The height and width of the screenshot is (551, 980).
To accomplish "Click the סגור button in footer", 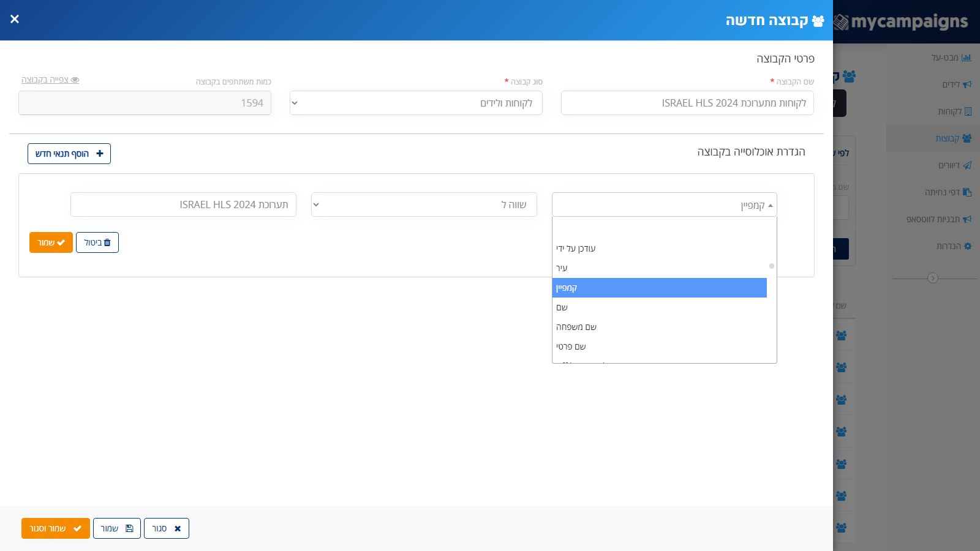I will pos(167,528).
